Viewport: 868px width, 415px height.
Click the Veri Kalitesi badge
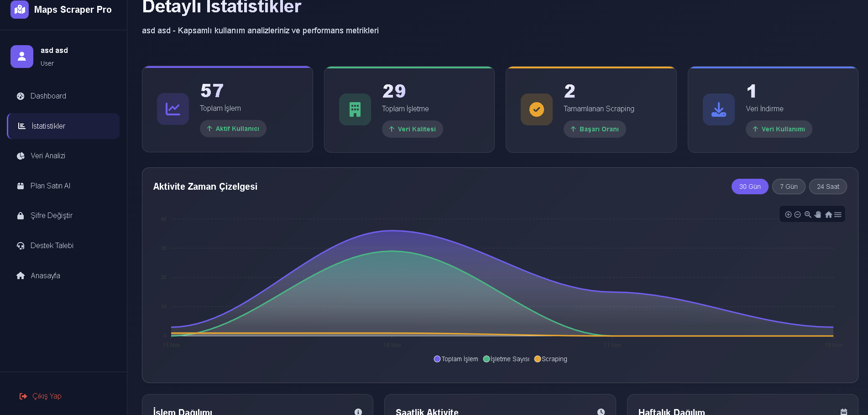pos(412,129)
